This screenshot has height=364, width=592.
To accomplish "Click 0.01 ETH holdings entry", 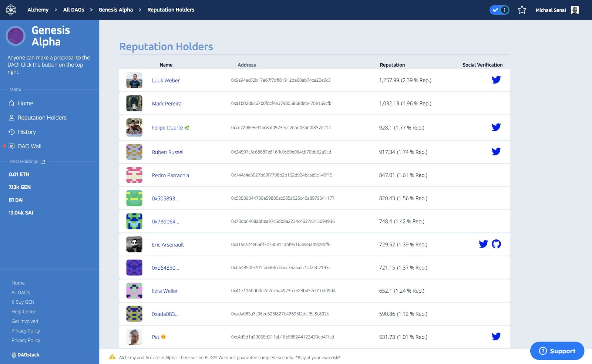I will click(19, 174).
